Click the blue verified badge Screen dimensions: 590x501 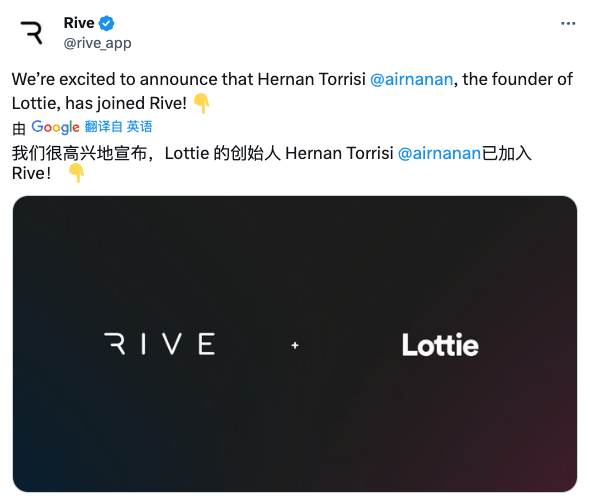[x=106, y=23]
